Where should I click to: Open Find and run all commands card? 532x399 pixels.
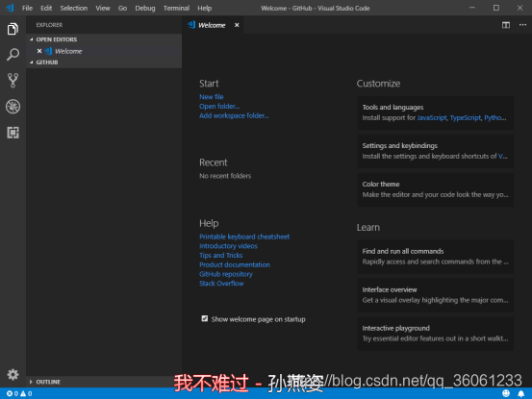pyautogui.click(x=435, y=257)
